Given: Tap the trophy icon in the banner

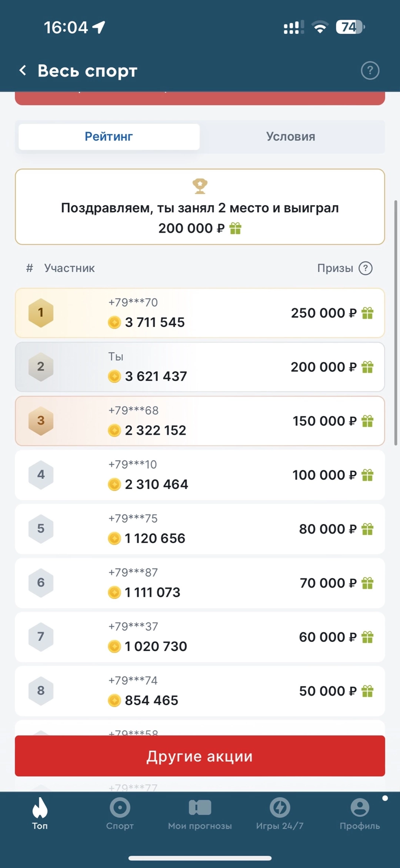Looking at the screenshot, I should 200,186.
